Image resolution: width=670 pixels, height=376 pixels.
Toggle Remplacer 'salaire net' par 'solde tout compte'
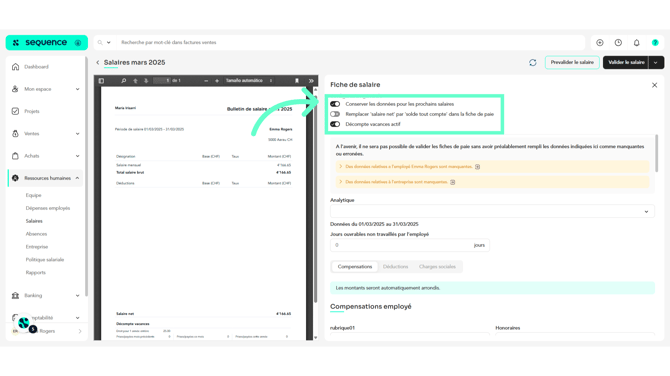tap(335, 114)
